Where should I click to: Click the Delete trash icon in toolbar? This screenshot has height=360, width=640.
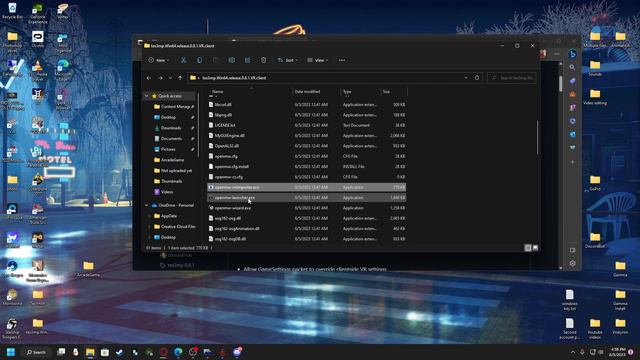pyautogui.click(x=263, y=60)
